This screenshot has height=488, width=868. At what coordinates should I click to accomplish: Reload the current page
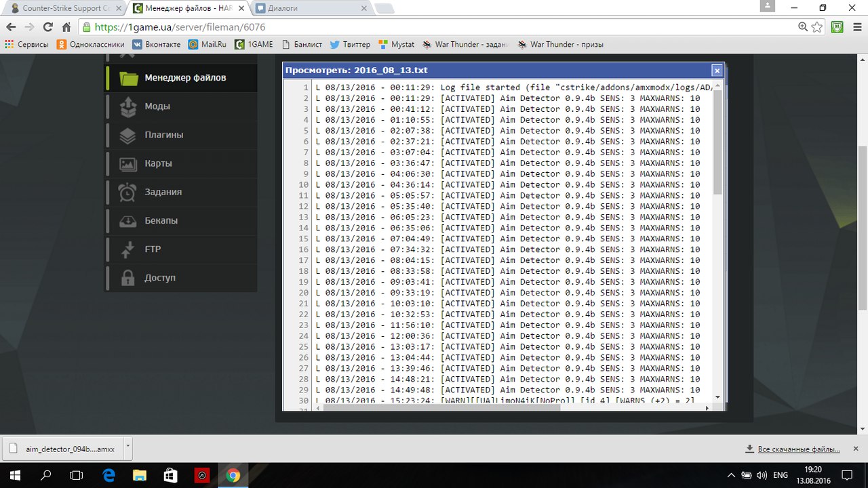click(47, 27)
